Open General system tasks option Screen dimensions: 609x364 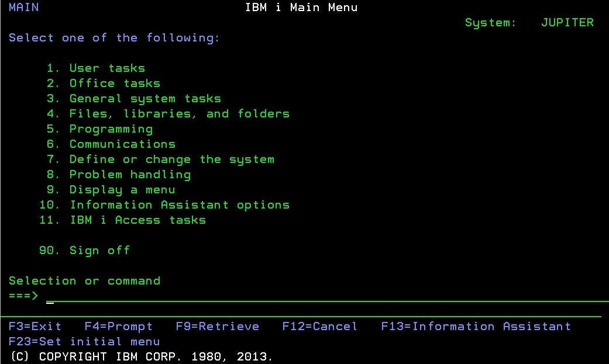pyautogui.click(x=144, y=99)
